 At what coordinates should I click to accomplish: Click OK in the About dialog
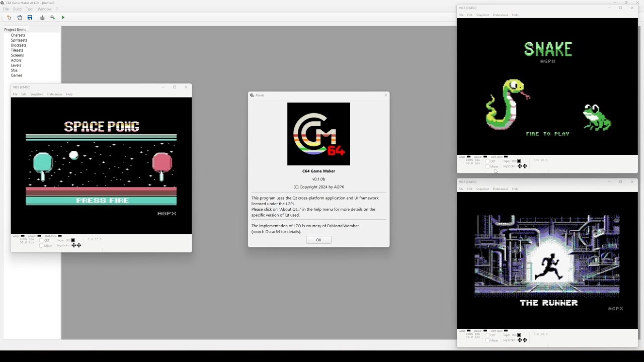318,240
